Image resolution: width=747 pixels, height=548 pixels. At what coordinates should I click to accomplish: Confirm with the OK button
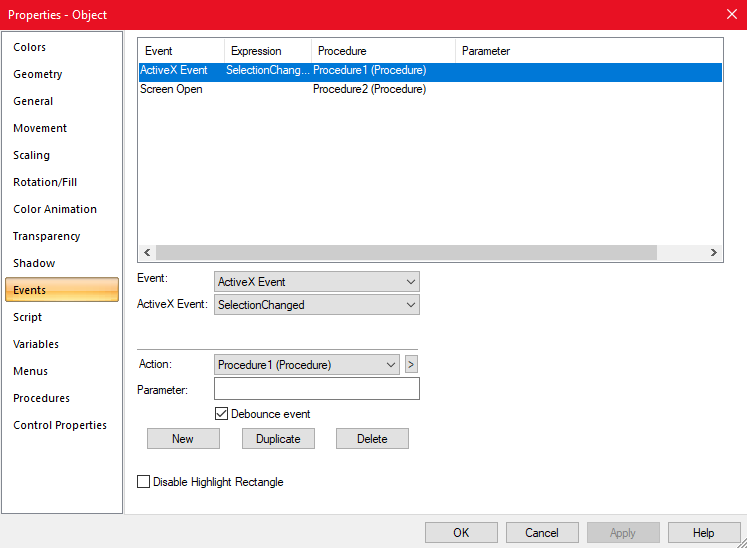click(461, 532)
